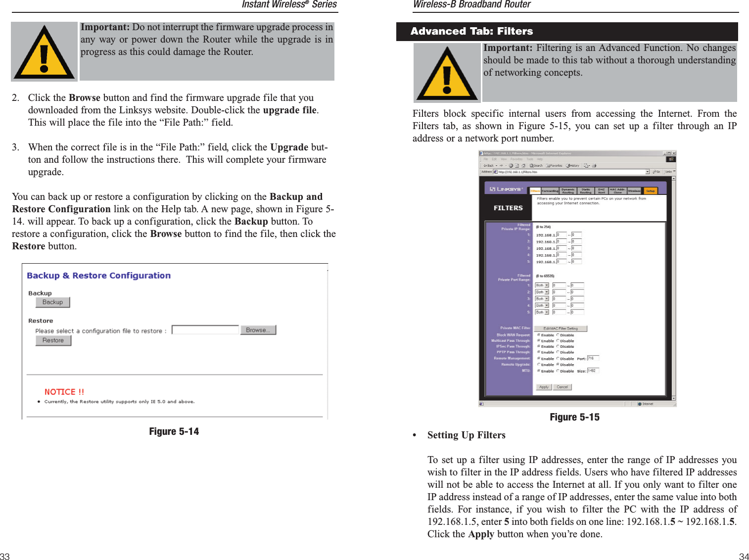Click the Print icon in IE toolbar
Image resolution: width=749 pixels, height=560 pixels.
594,166
